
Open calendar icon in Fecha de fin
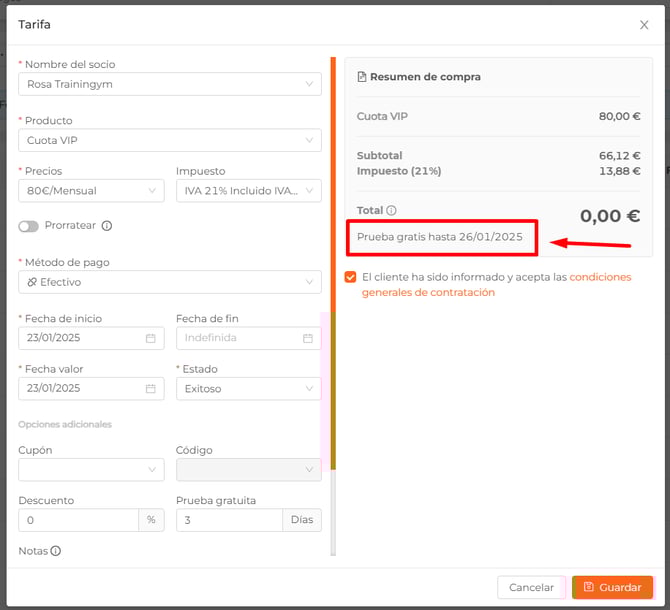coord(308,338)
